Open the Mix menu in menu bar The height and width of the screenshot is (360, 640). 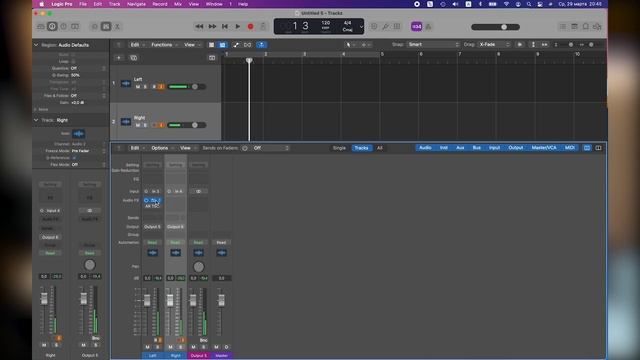click(x=178, y=4)
